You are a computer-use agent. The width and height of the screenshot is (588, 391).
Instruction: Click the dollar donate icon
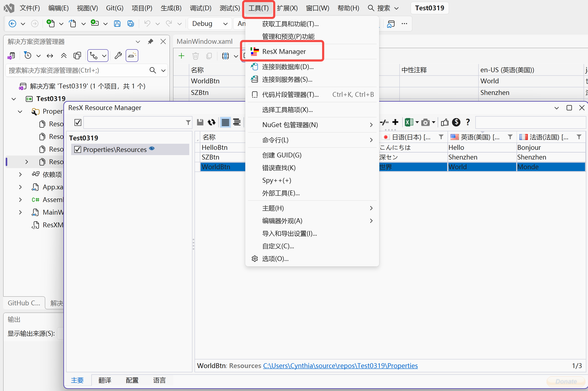coord(456,122)
